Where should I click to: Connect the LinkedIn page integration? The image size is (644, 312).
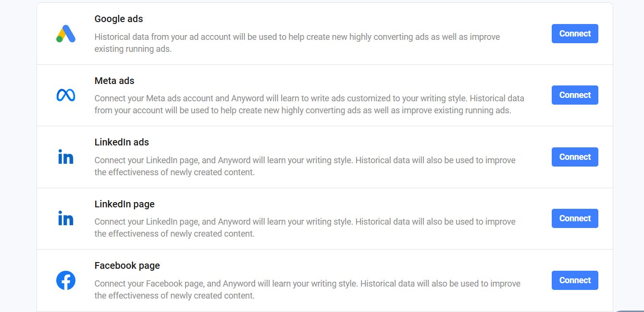(x=575, y=218)
